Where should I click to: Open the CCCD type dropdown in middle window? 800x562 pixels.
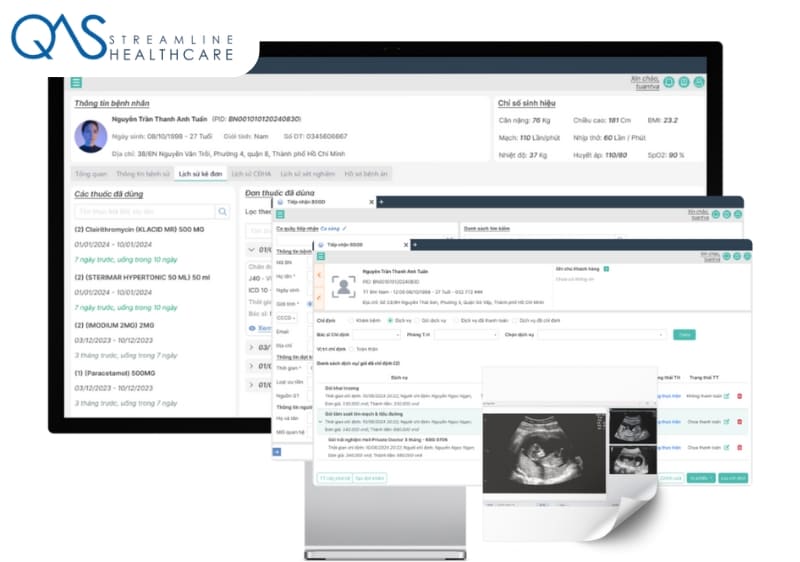pyautogui.click(x=286, y=318)
